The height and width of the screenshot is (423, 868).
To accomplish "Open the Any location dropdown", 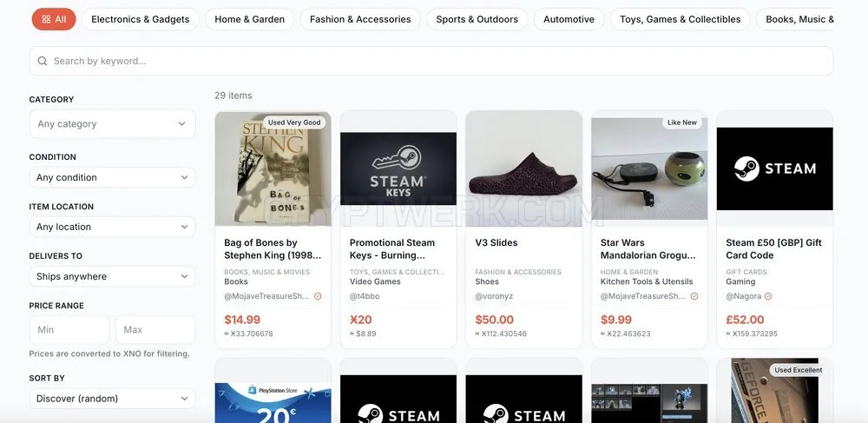I will click(112, 227).
